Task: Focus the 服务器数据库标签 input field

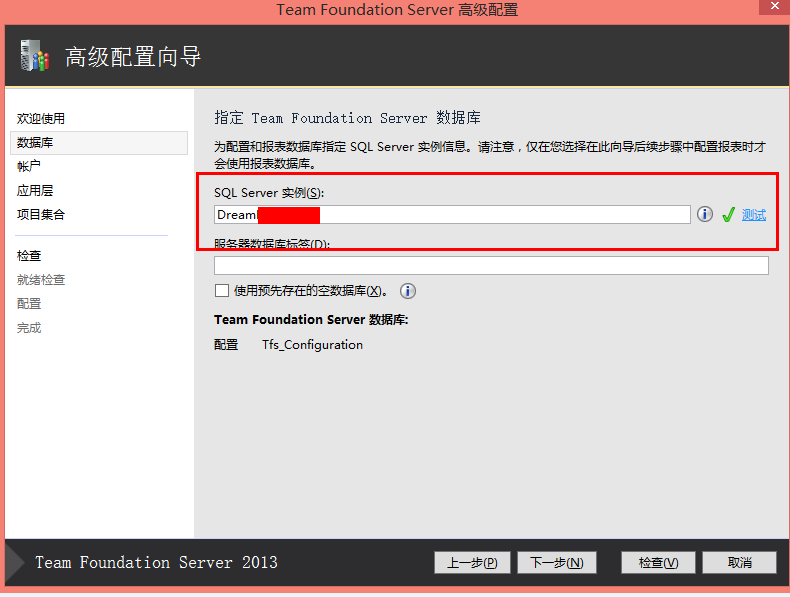Action: [491, 266]
